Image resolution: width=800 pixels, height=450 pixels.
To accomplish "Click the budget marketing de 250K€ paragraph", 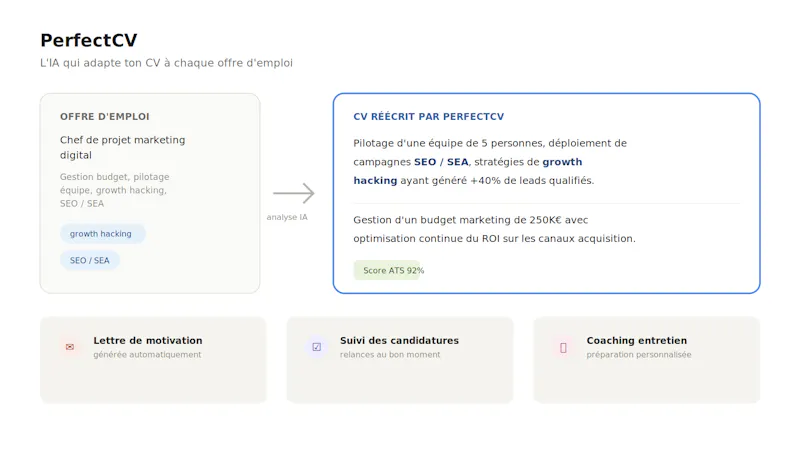I will tap(494, 229).
